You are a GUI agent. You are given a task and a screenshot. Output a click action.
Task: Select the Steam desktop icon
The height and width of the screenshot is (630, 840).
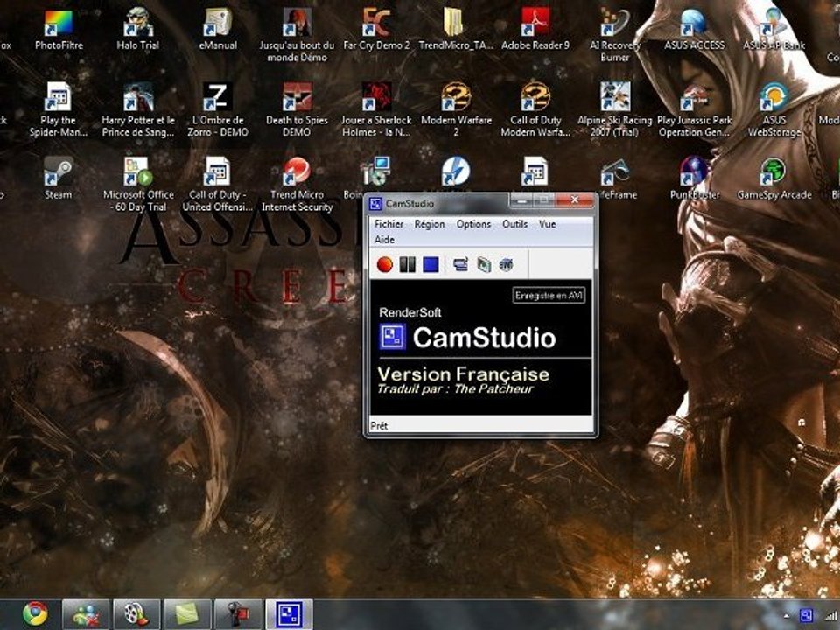point(59,178)
